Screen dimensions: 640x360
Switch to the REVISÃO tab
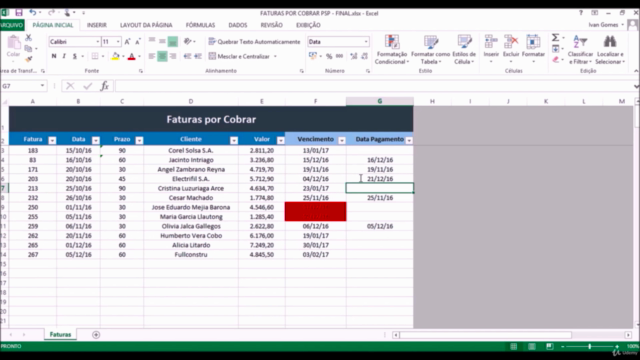(271, 25)
